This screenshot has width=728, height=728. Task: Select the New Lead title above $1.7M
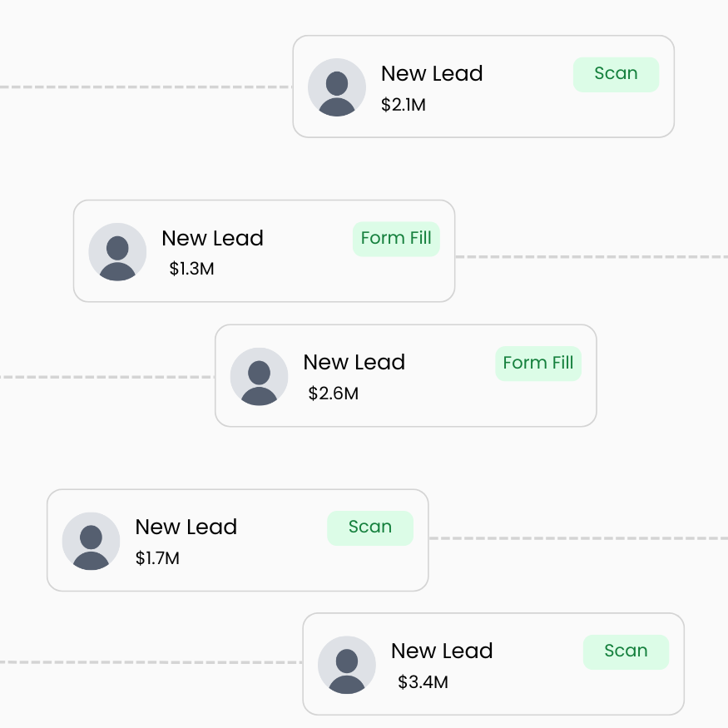tap(186, 527)
